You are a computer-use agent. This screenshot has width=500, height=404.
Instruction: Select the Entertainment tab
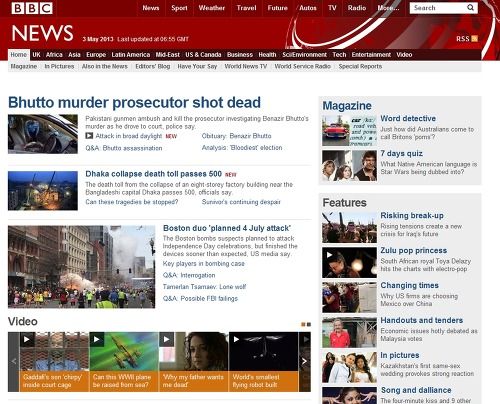click(x=371, y=55)
